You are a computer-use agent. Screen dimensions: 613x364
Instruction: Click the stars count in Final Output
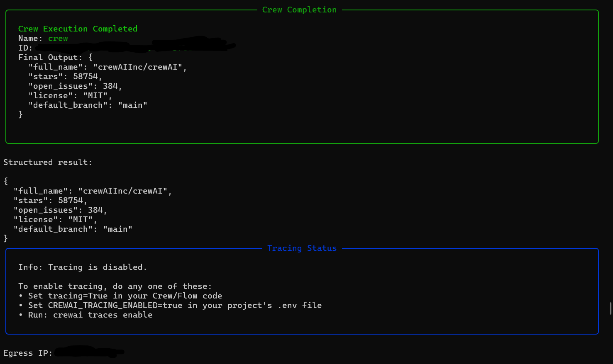85,77
